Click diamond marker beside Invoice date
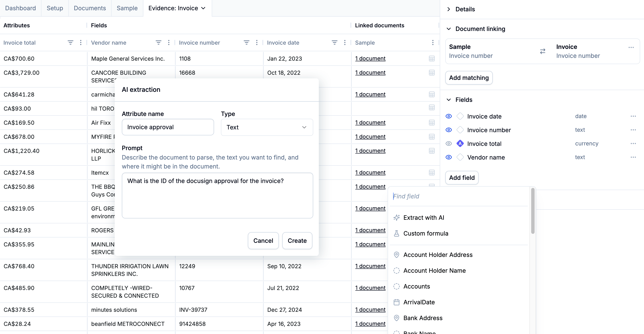The height and width of the screenshot is (334, 644). (460, 116)
